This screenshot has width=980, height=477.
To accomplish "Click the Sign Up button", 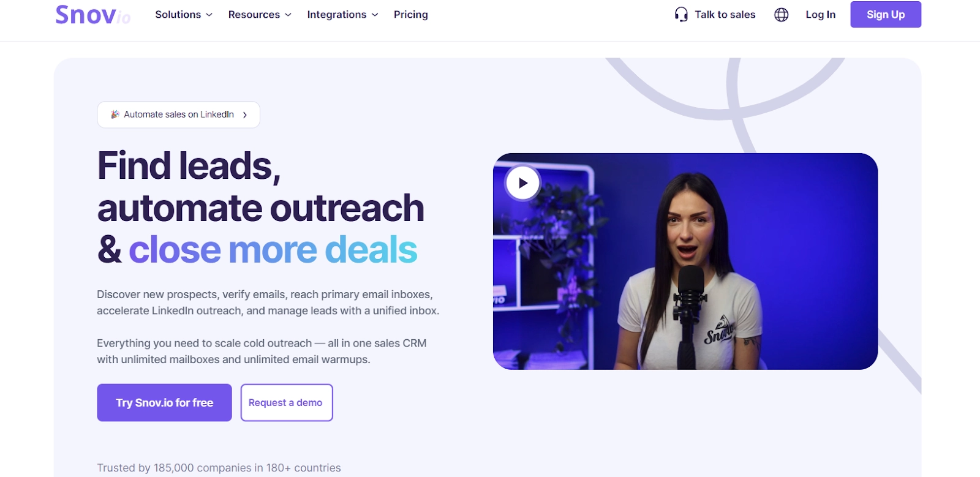I will (885, 15).
